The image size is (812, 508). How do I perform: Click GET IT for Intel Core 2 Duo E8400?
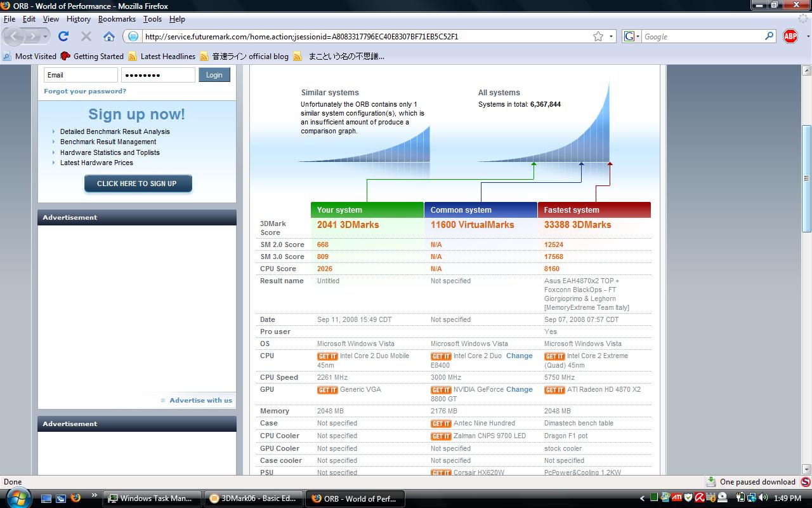click(x=441, y=356)
